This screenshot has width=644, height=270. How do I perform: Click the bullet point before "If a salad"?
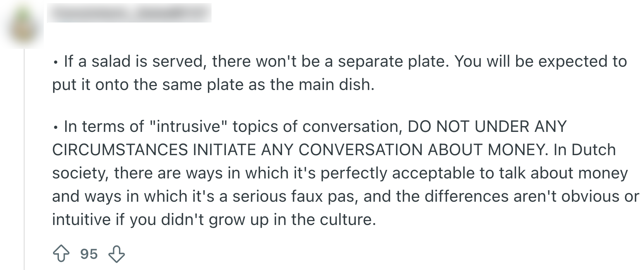pyautogui.click(x=57, y=62)
